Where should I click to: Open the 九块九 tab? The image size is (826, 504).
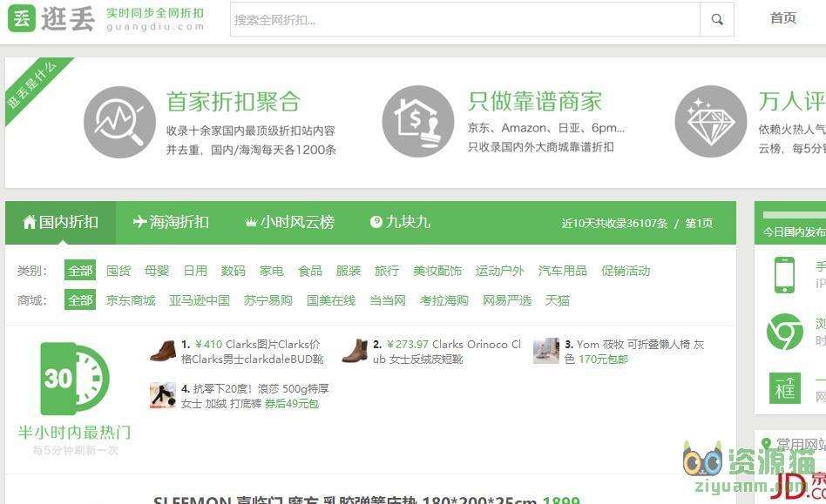400,222
